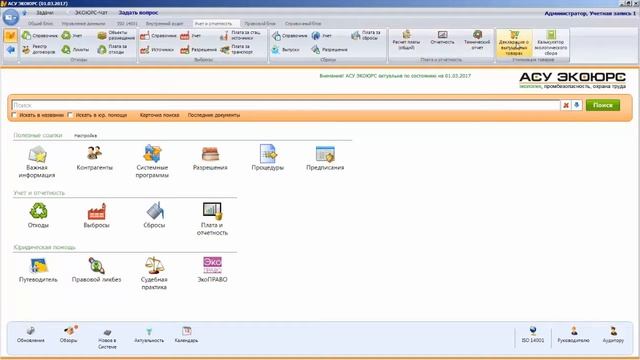Open Разрешения in the Сбросы ribbon group

pyautogui.click(x=329, y=50)
